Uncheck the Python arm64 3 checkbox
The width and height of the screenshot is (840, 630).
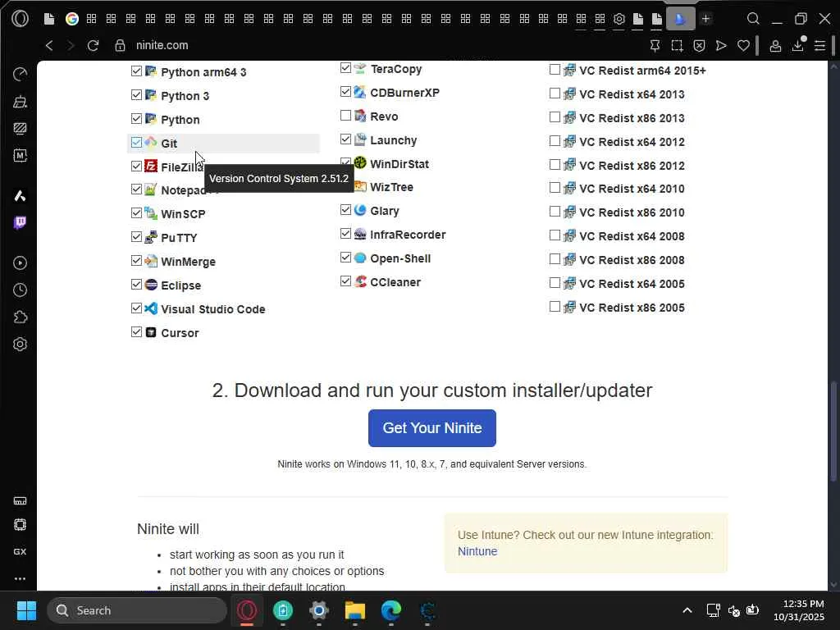click(137, 71)
